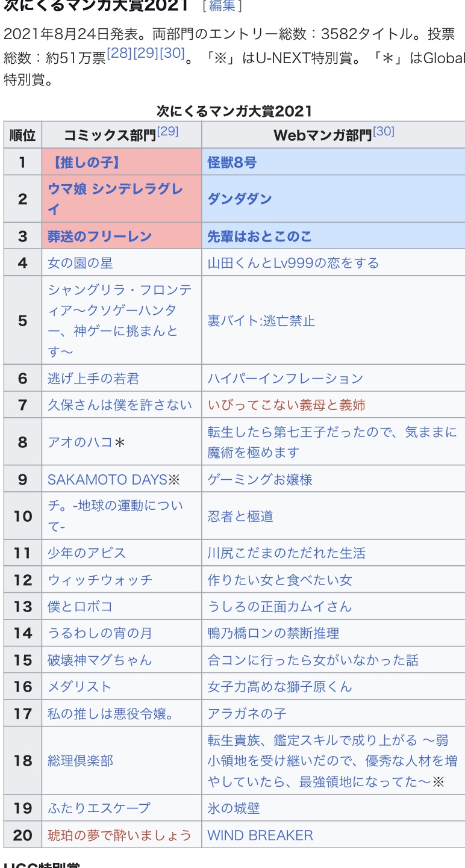Open citation reference [28]

click(x=119, y=53)
